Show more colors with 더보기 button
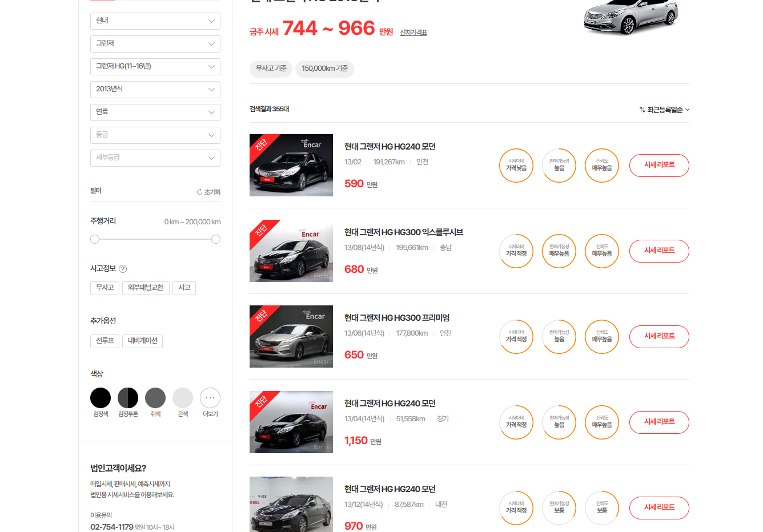763x532 pixels. coord(210,398)
